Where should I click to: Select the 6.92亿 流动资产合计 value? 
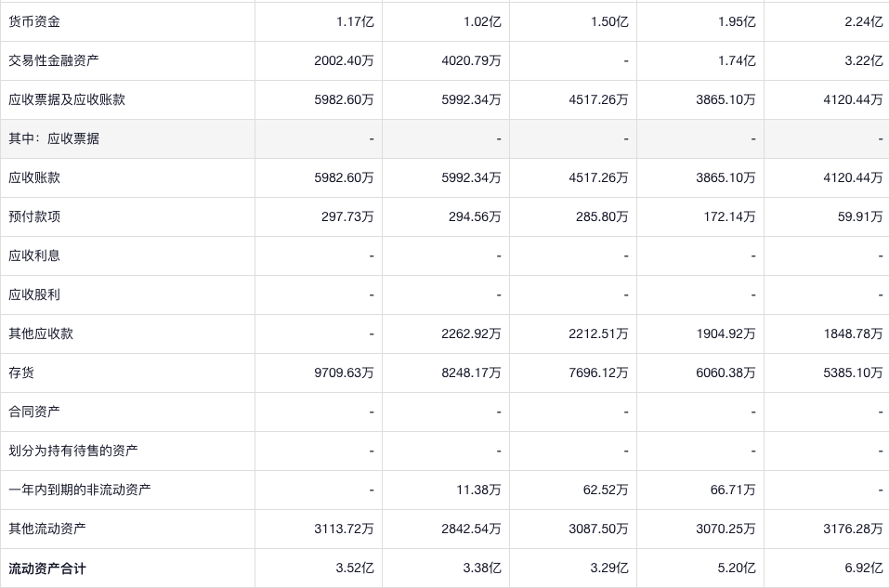coord(864,568)
